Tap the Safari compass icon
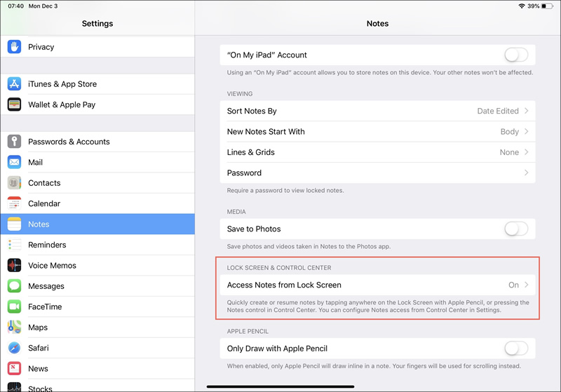Viewport: 561px width, 392px height. pyautogui.click(x=15, y=348)
